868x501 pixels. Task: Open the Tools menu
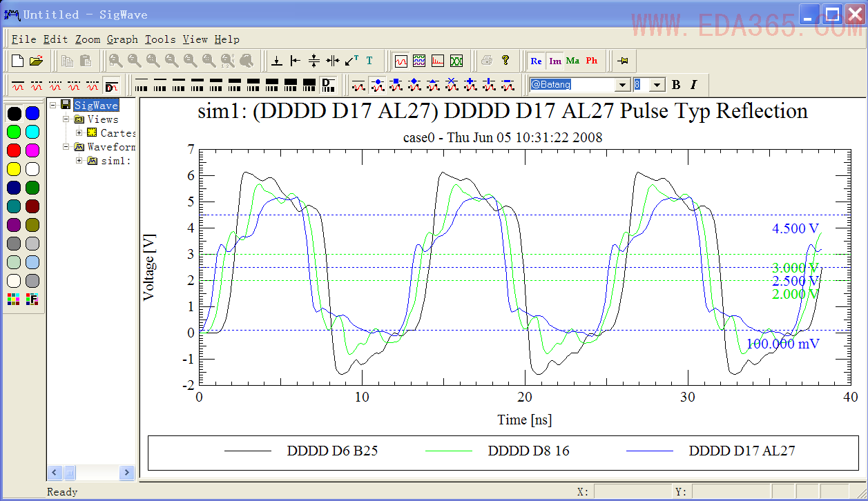pos(160,39)
